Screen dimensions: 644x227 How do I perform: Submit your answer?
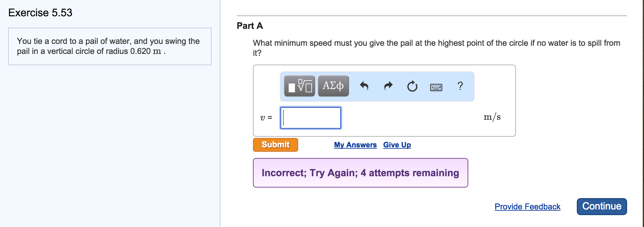[x=275, y=145]
